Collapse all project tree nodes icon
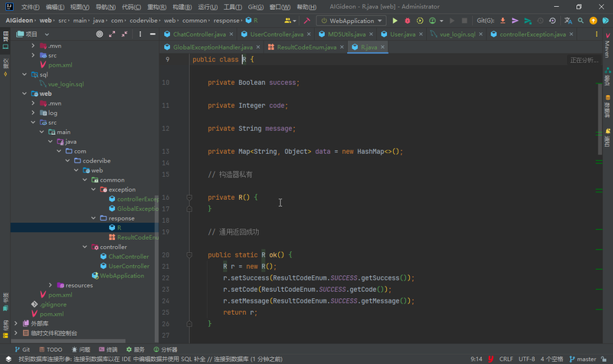 pos(124,34)
